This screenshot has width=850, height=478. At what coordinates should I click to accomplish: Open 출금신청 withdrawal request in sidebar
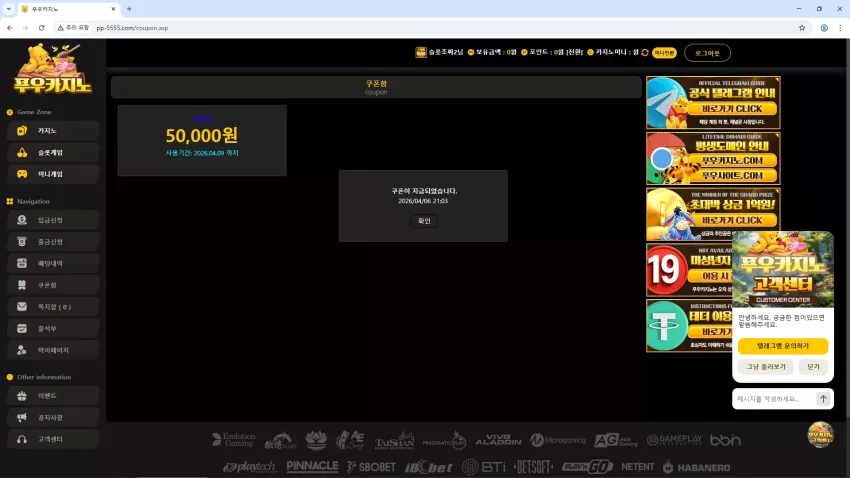53,242
